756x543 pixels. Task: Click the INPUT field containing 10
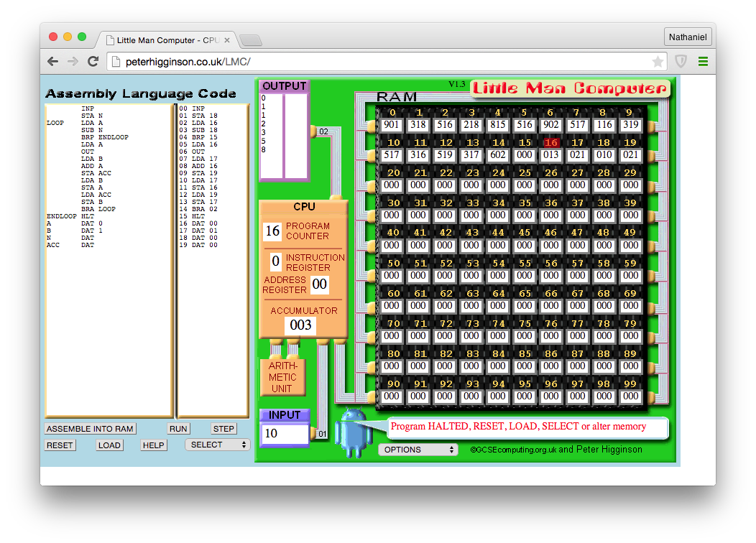285,434
